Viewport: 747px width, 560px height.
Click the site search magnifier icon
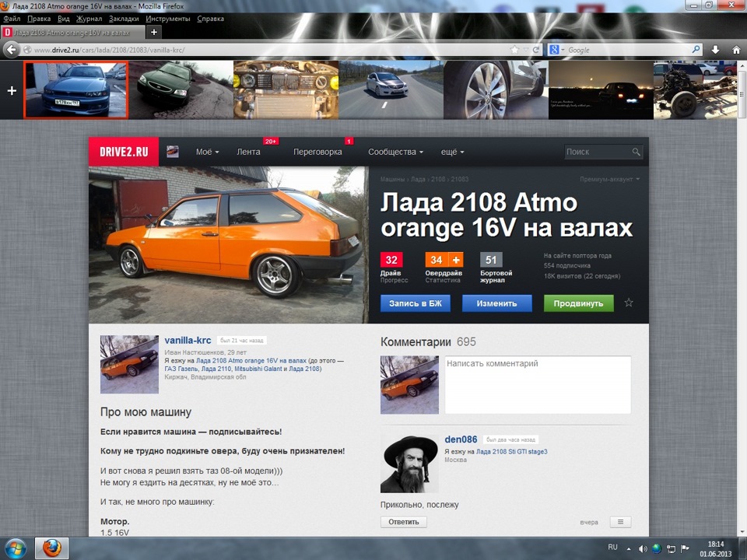636,152
